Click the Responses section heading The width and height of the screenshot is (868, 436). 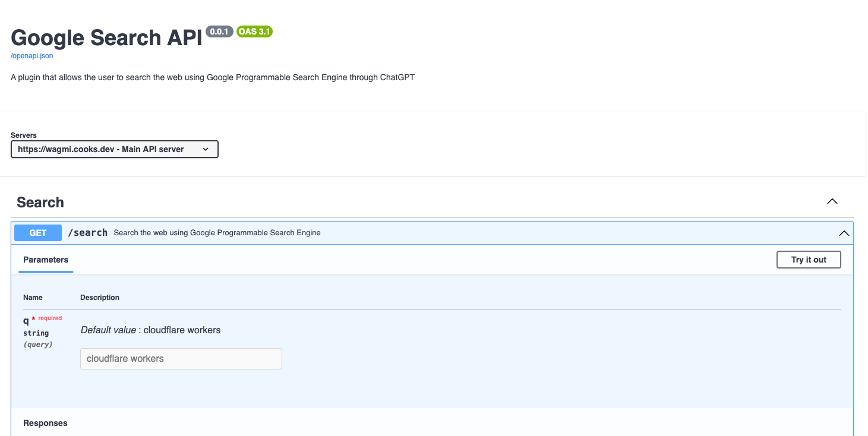pos(45,423)
